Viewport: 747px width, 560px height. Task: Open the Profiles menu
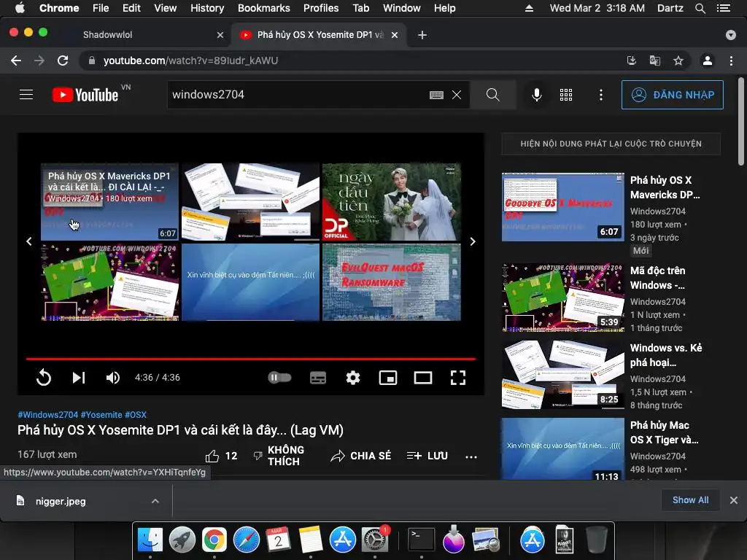[x=321, y=8]
